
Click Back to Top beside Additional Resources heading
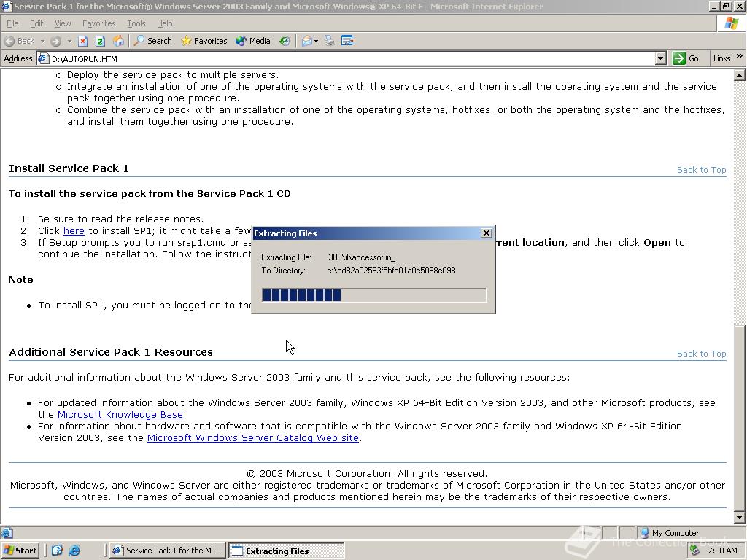[x=701, y=354]
